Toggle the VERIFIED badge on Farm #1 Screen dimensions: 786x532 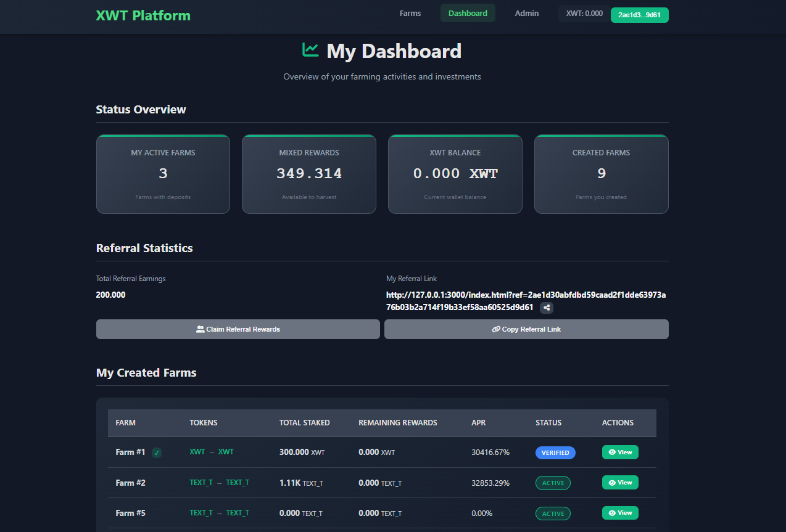pyautogui.click(x=555, y=452)
